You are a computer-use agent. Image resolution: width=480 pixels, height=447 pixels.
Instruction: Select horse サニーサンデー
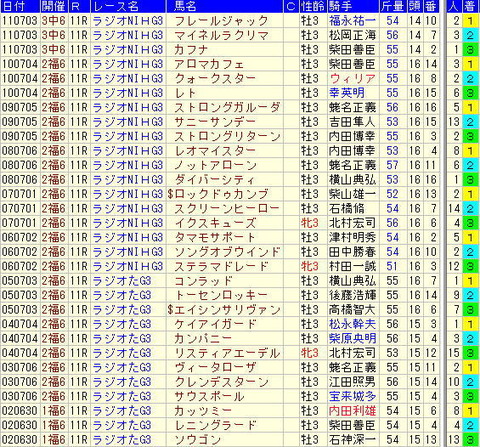point(215,122)
